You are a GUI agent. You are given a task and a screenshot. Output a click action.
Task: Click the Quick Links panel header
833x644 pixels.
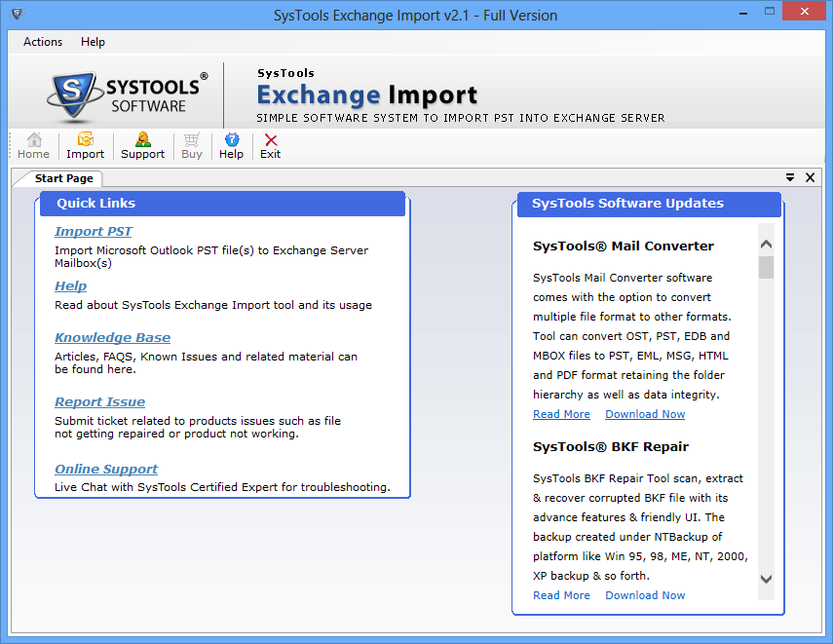(x=222, y=204)
